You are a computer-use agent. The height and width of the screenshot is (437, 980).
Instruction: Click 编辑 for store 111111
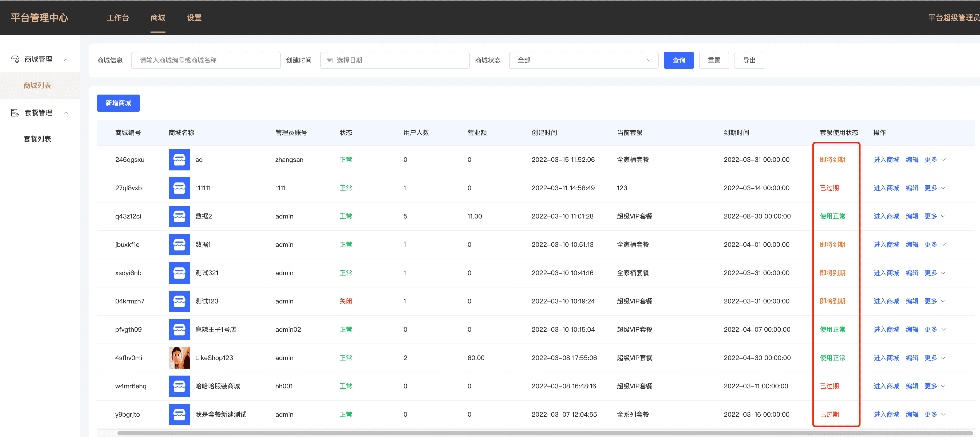[x=912, y=188]
